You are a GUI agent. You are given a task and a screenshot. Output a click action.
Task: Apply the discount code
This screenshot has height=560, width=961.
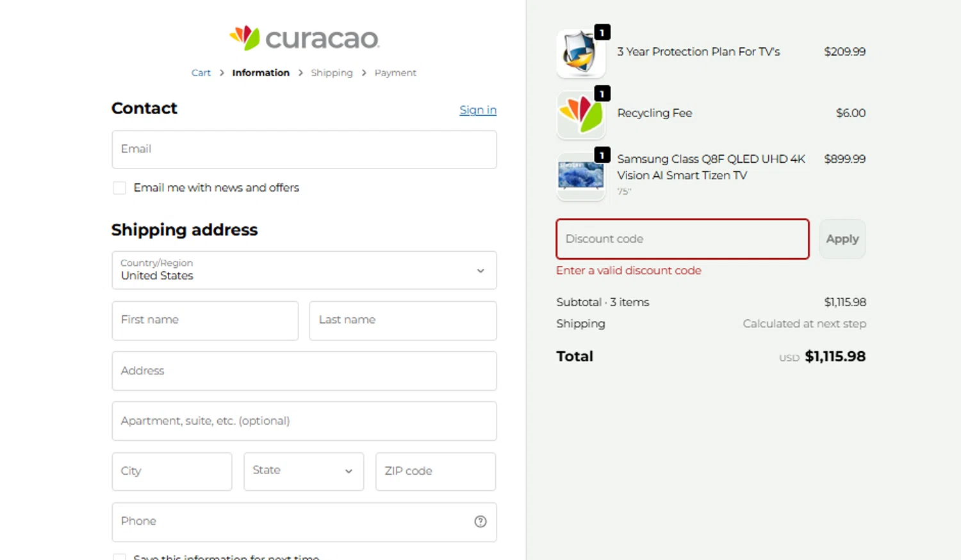coord(842,239)
